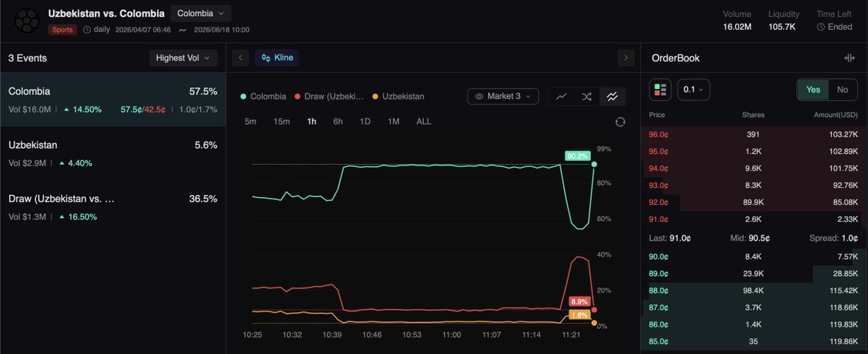The image size is (868, 354).
Task: Click the Spread: 1.0¢ value
Action: 833,238
